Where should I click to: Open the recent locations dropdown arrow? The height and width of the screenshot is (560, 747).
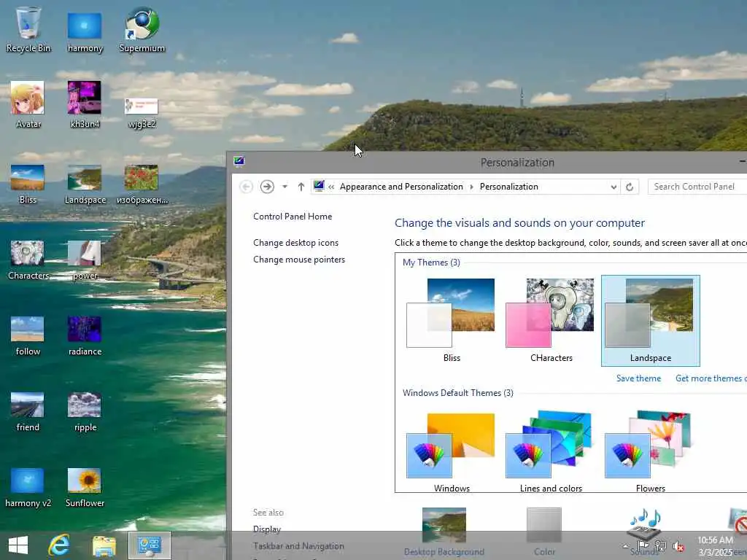click(285, 187)
